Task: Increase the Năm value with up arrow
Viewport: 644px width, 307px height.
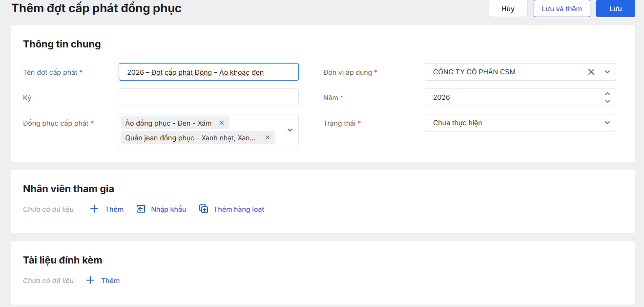Action: [607, 94]
